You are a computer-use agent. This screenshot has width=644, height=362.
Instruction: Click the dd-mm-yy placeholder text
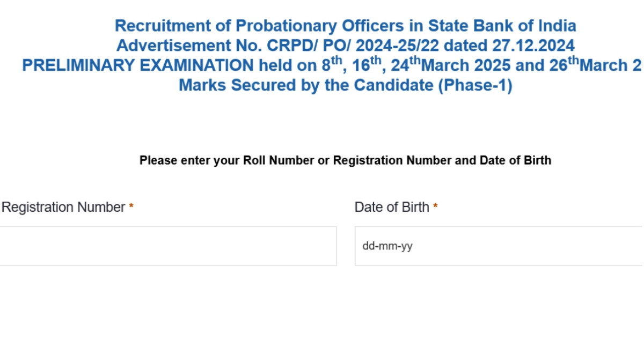[x=387, y=247]
